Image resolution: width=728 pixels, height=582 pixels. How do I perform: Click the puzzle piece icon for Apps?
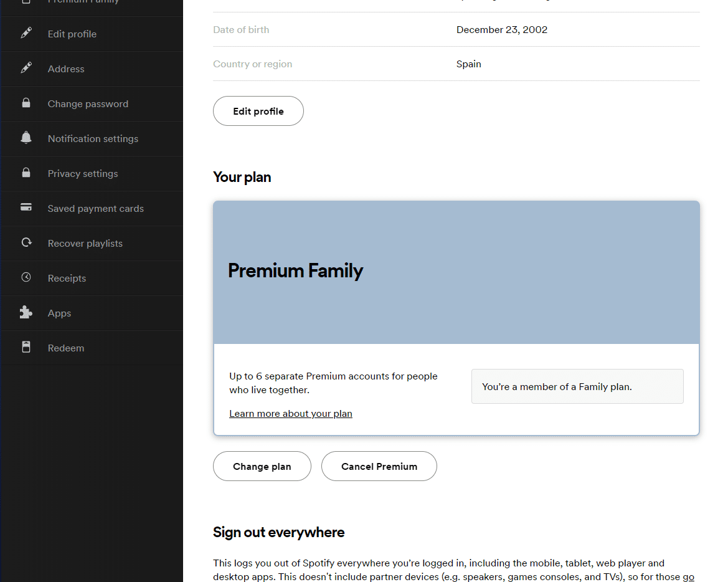click(x=26, y=313)
